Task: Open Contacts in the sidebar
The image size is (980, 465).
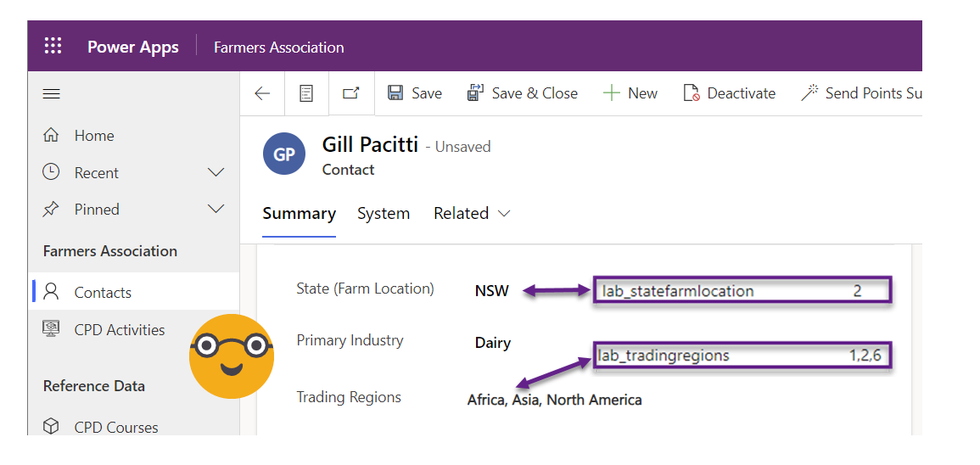Action: (x=133, y=292)
